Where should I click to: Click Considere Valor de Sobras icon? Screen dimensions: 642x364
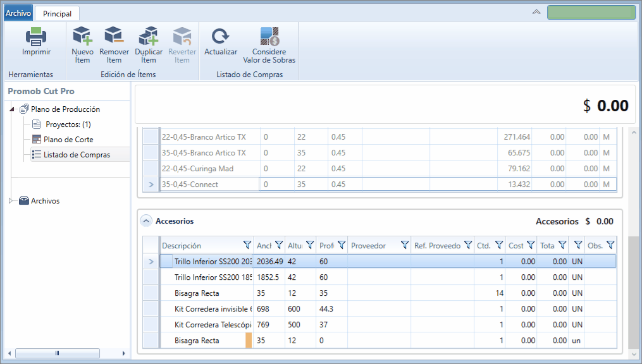click(269, 36)
